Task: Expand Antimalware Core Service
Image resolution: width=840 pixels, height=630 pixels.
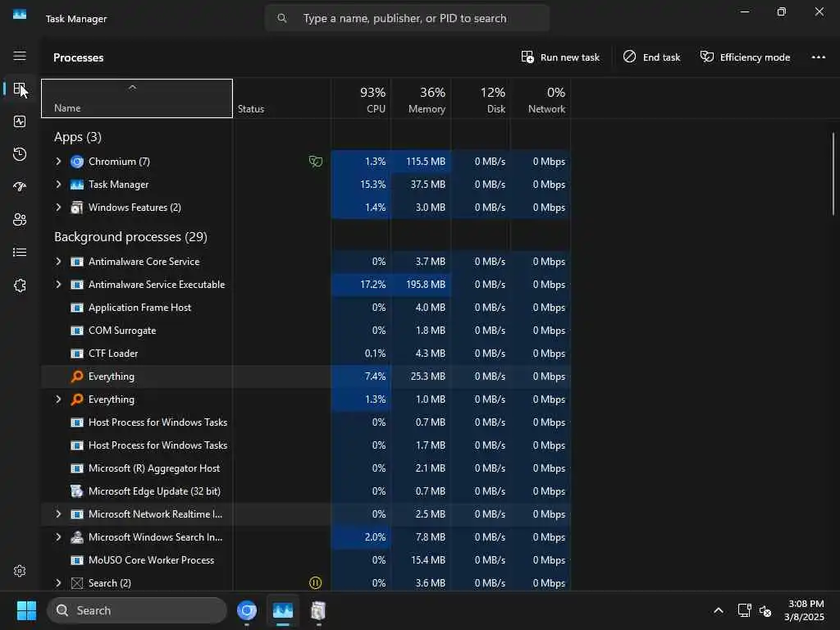Action: (x=58, y=262)
